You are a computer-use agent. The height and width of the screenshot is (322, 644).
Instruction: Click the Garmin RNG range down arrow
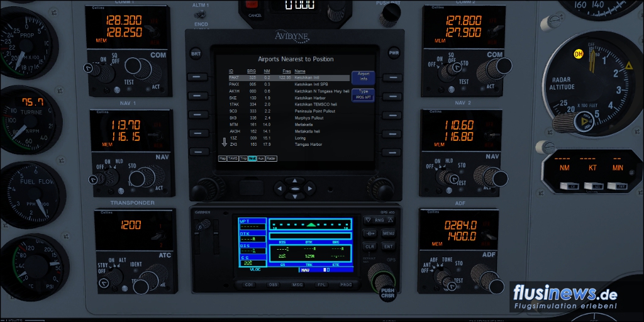368,220
